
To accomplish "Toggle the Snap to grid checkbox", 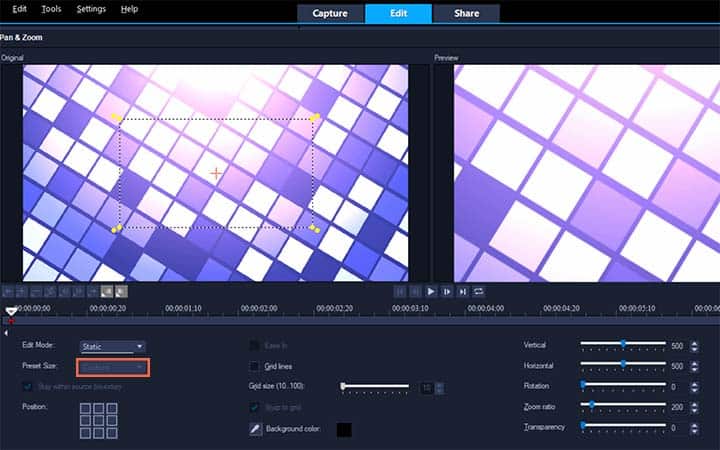I will (x=254, y=407).
